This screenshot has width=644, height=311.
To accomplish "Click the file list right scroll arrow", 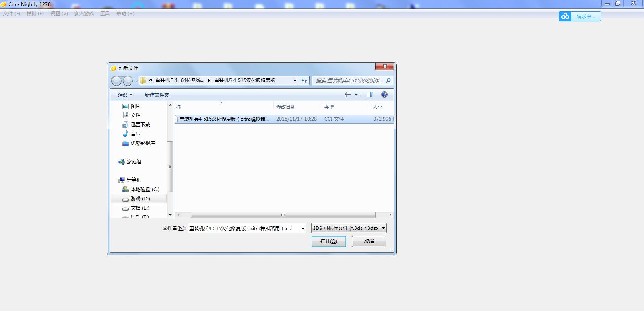I will point(390,215).
